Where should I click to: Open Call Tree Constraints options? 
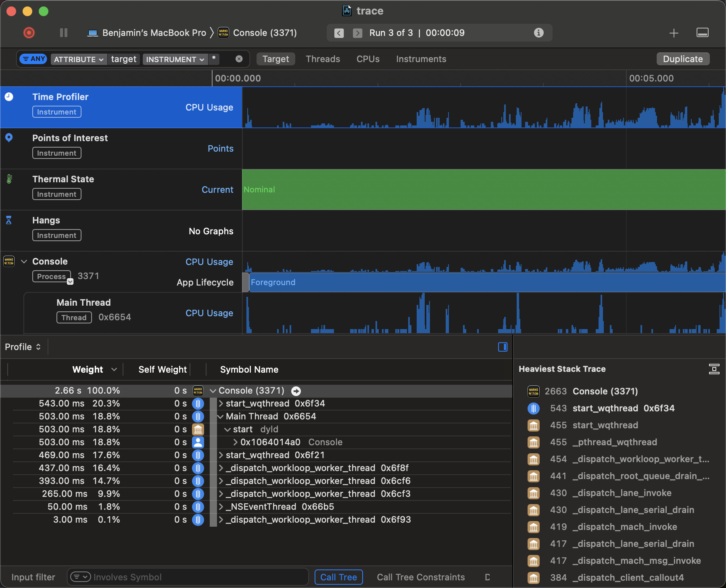click(421, 577)
